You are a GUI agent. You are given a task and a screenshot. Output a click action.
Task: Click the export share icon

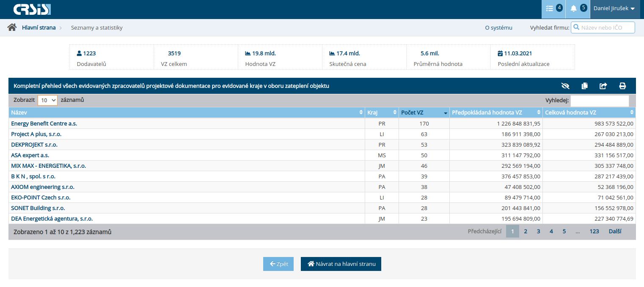[603, 86]
